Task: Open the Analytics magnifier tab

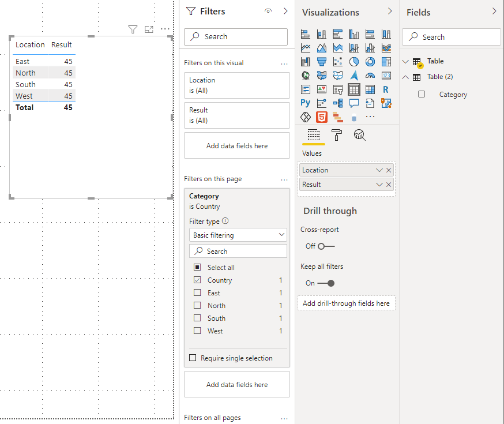Action: click(x=359, y=135)
